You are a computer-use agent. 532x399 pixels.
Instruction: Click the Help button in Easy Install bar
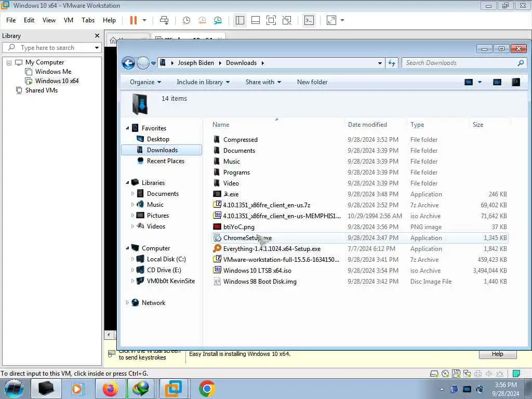pos(497,354)
